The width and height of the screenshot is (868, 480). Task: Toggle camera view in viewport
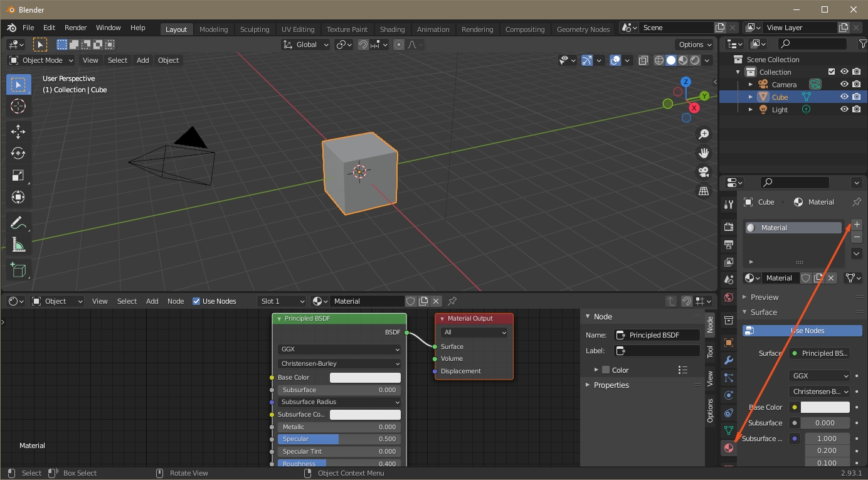pos(704,172)
